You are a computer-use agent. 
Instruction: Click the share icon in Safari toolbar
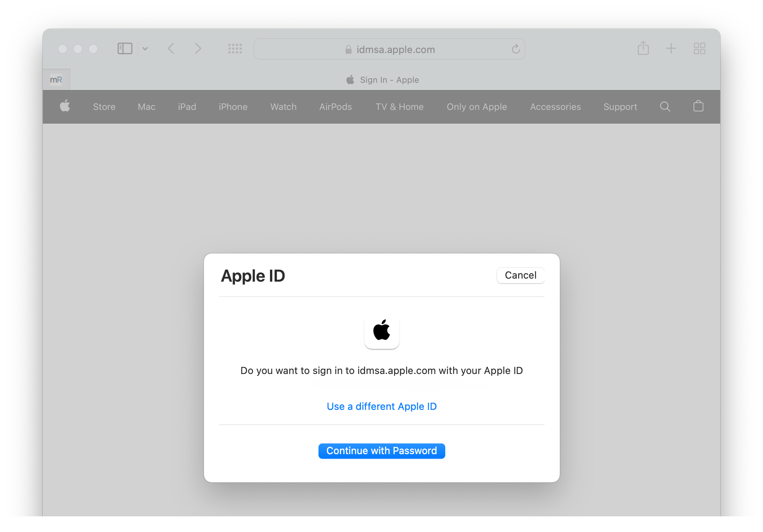point(643,48)
